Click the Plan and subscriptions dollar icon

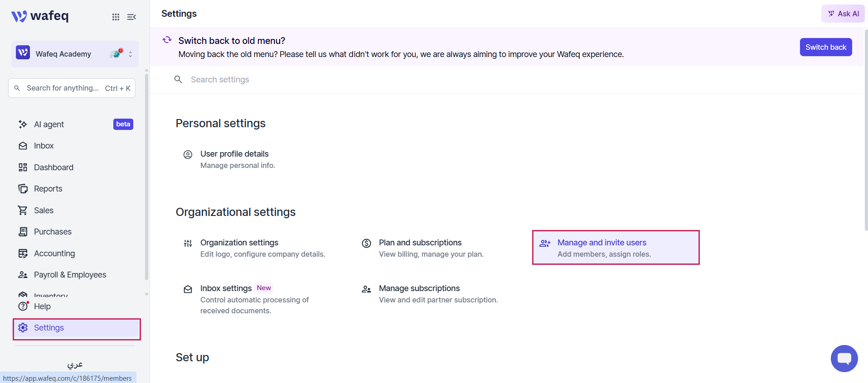click(366, 243)
